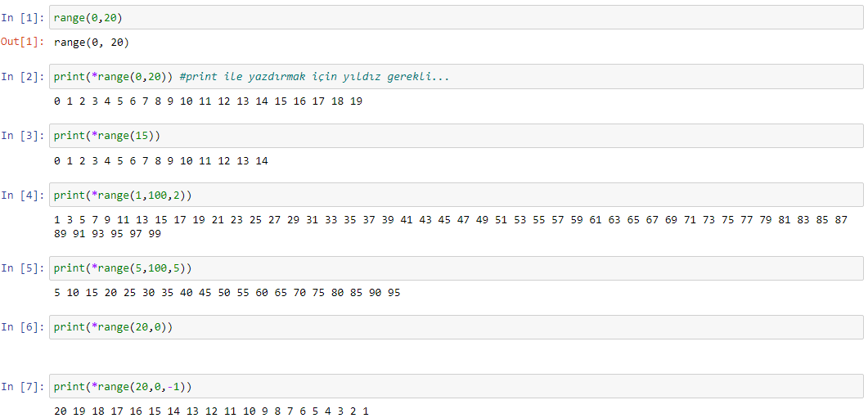The height and width of the screenshot is (418, 868).
Task: Focus the print(*range(5,100,5)) cell
Action: [x=456, y=268]
